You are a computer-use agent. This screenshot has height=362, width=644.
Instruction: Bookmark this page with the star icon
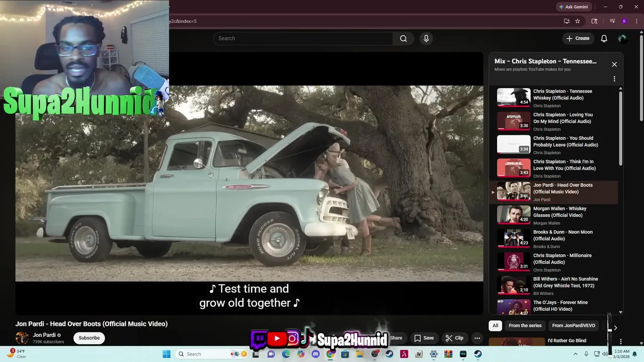[x=578, y=21]
